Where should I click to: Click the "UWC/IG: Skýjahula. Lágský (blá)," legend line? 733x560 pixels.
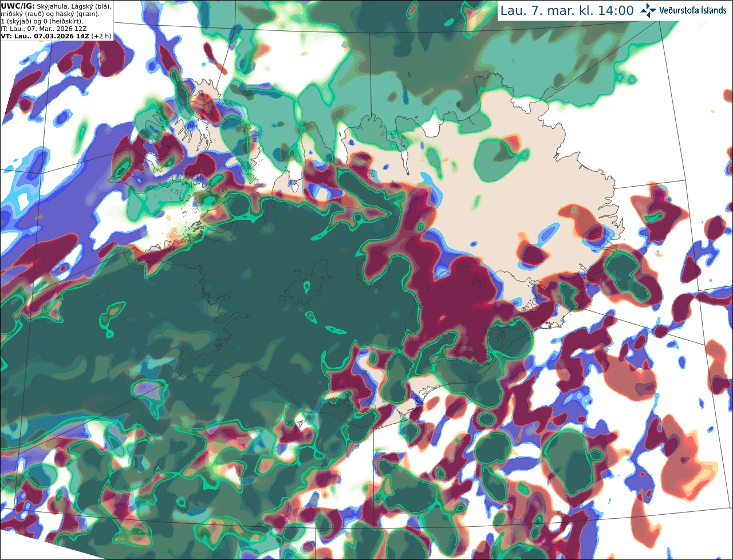tap(56, 6)
